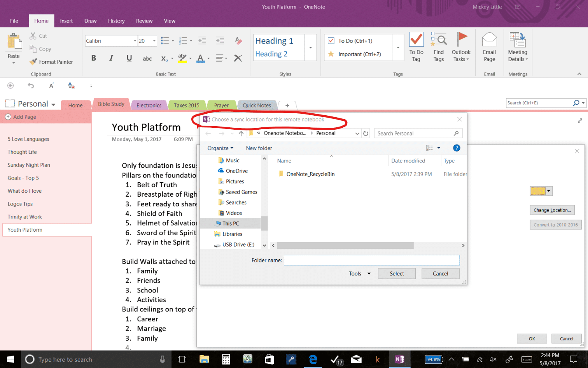Click the To Do Tag button

click(416, 47)
